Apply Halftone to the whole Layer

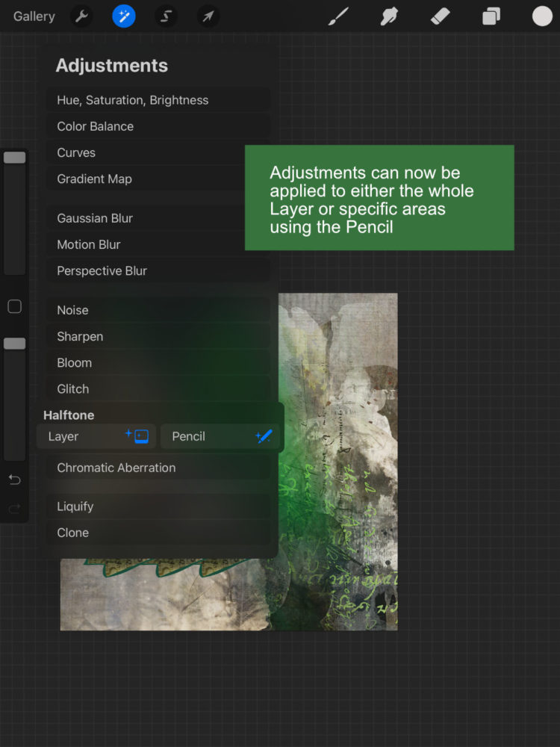[x=96, y=436]
